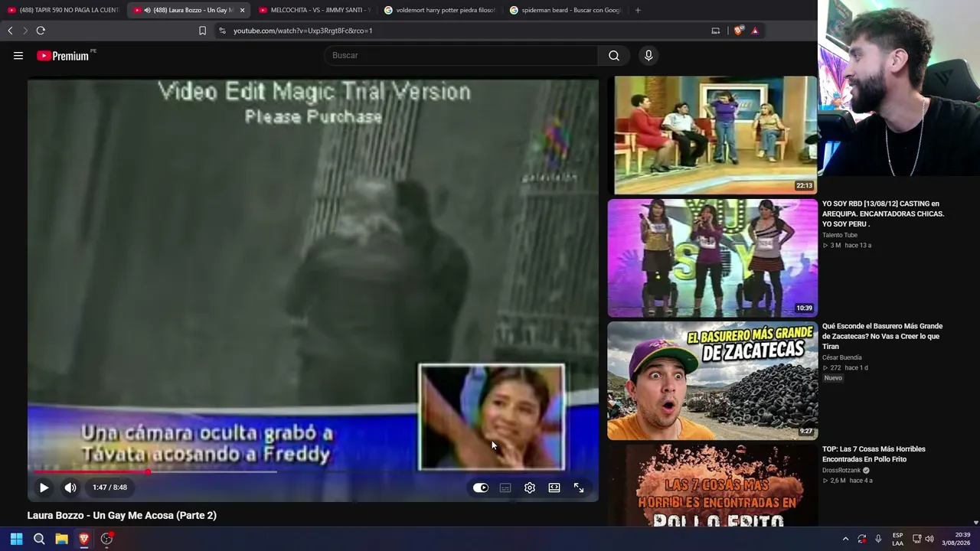Image resolution: width=980 pixels, height=551 pixels.
Task: Open the Windows Start menu
Action: [16, 539]
